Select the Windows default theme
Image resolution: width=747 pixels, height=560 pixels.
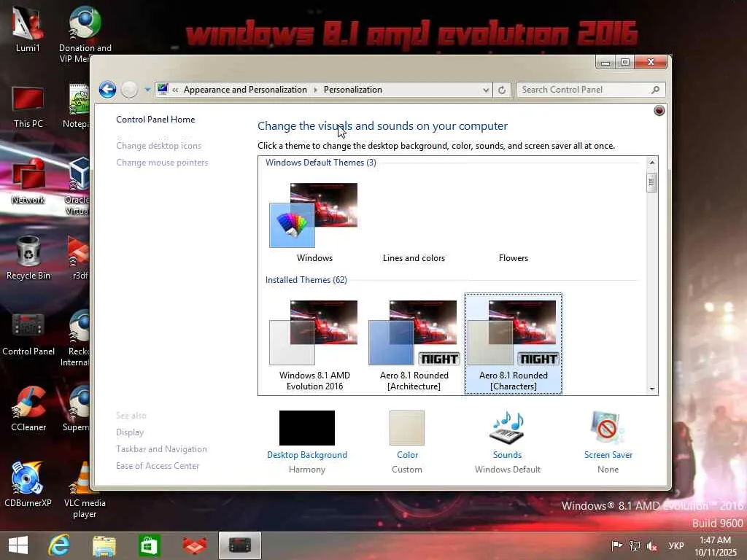(x=314, y=222)
